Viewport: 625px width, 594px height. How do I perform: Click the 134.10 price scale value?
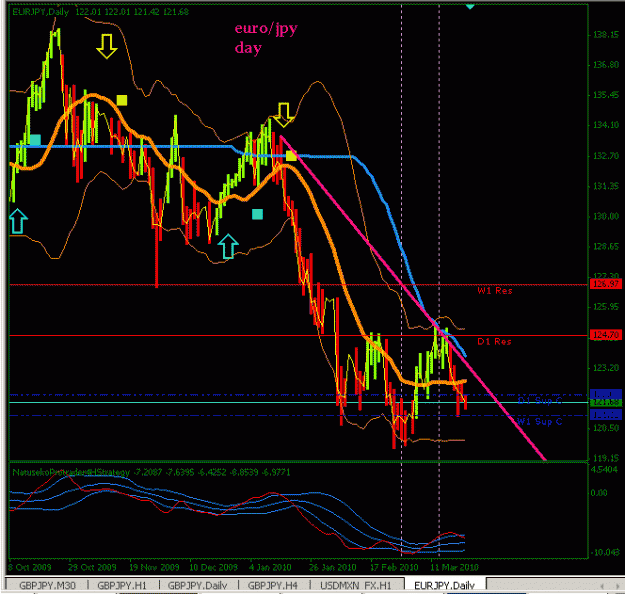point(606,125)
